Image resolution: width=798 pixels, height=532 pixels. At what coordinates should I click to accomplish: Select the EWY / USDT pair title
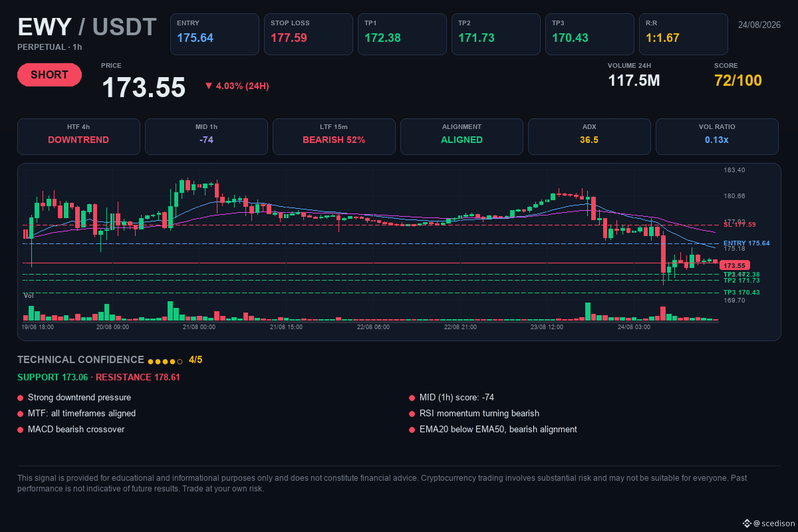pyautogui.click(x=87, y=27)
